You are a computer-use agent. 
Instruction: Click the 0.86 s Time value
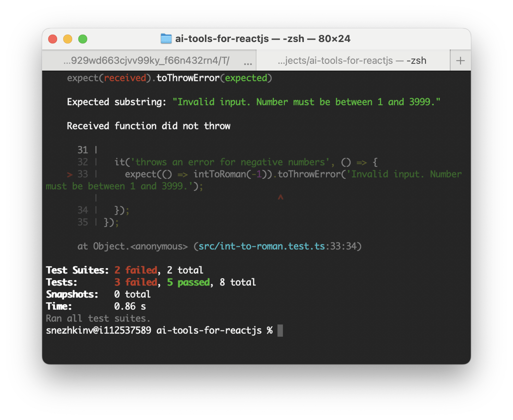coord(130,306)
